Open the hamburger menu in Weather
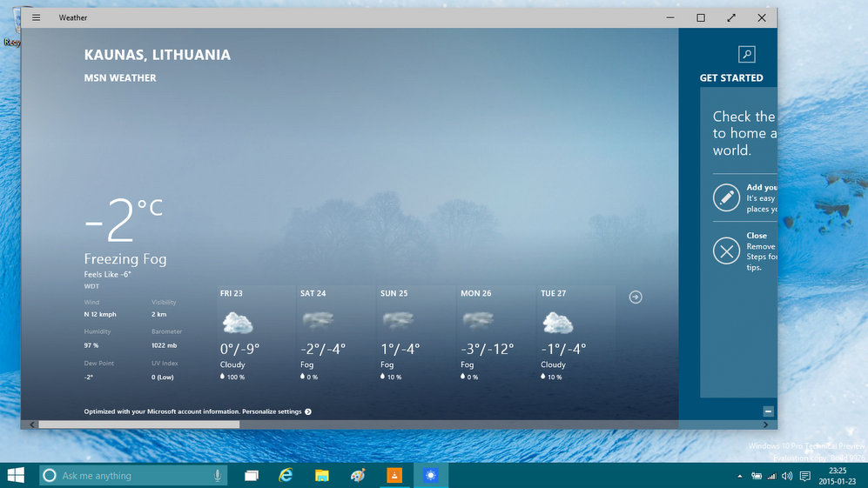The image size is (868, 488). [x=36, y=17]
